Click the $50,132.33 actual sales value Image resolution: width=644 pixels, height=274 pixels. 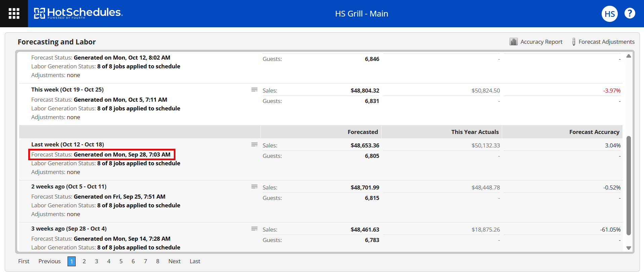tap(486, 145)
